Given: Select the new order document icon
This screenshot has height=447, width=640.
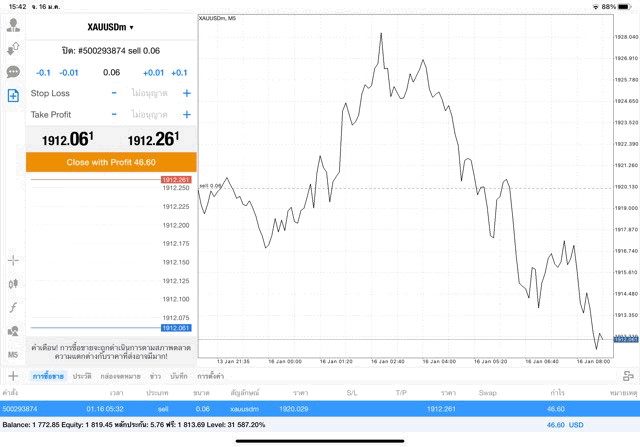Looking at the screenshot, I should point(13,95).
